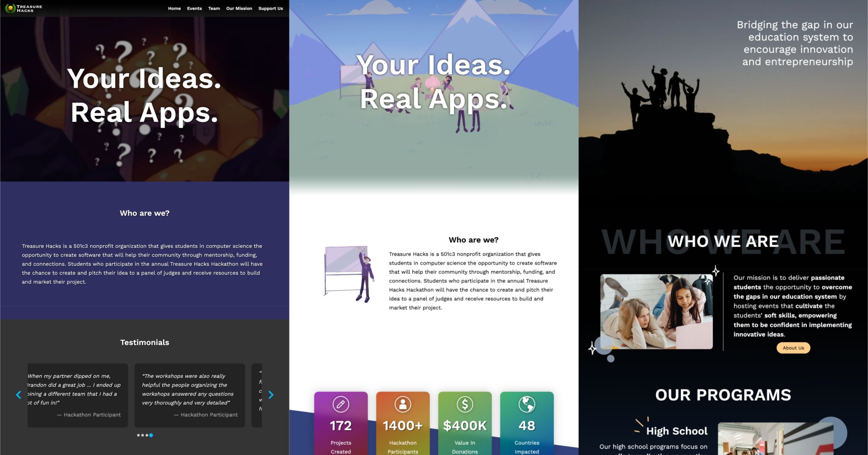The image size is (868, 455).
Task: Click the sparkle/star icon near student photo
Action: tap(716, 271)
